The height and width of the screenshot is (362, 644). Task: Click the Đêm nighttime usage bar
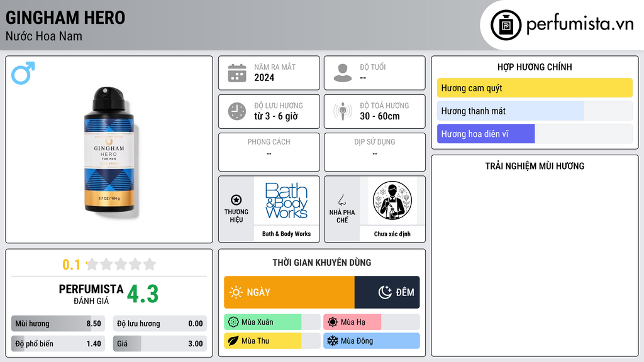pyautogui.click(x=387, y=292)
